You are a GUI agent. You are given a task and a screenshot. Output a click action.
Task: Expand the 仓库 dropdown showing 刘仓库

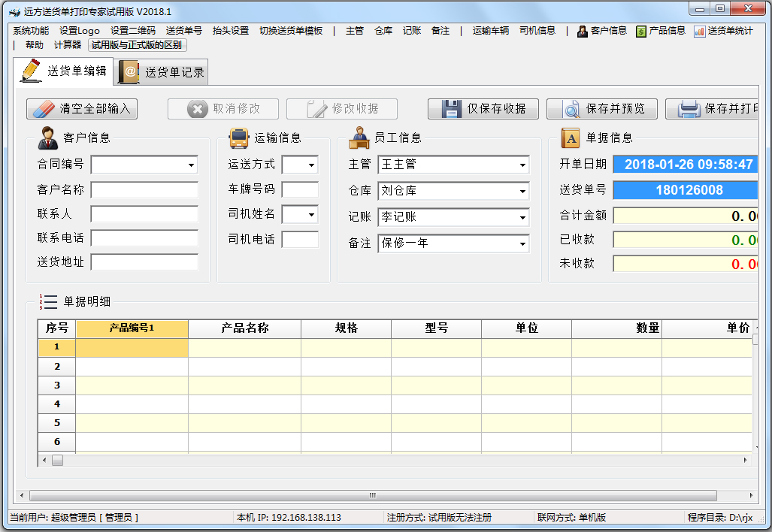[522, 191]
